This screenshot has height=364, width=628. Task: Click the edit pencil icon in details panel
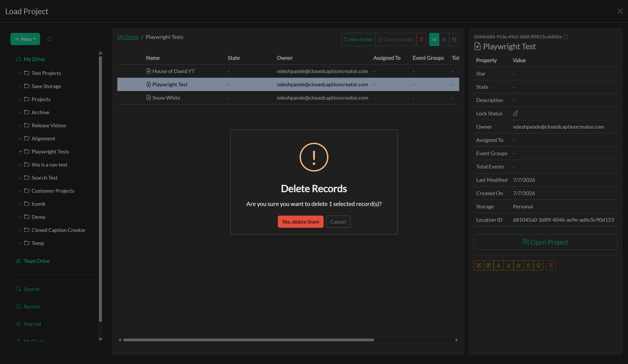coord(479,265)
